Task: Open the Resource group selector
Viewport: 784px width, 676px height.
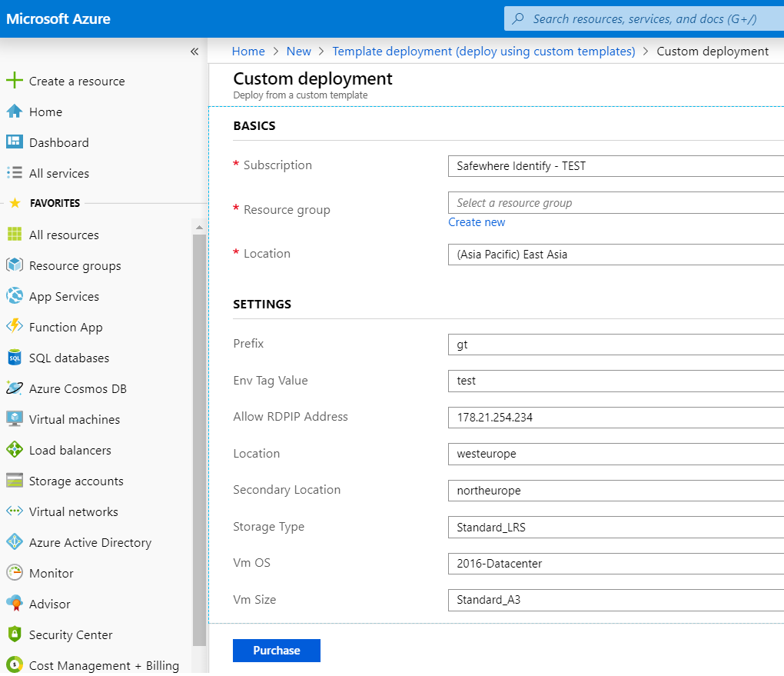Action: coord(616,203)
